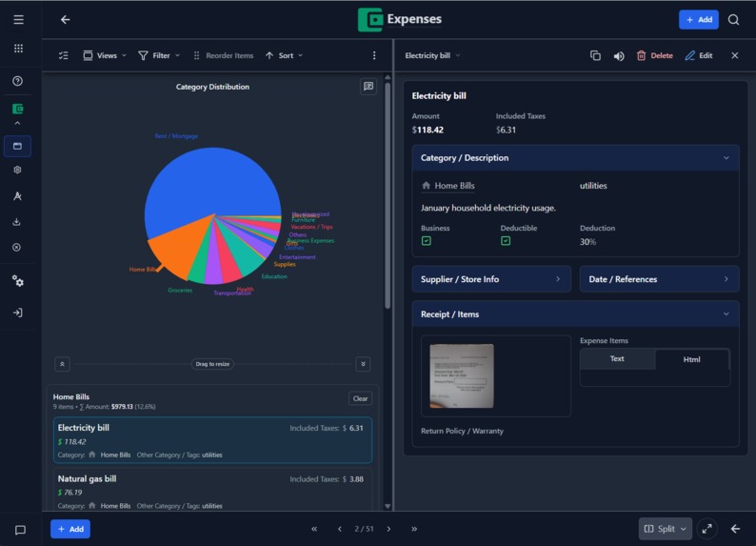Click the top-right blue Add button
Screen dimensions: 756x546
point(699,20)
